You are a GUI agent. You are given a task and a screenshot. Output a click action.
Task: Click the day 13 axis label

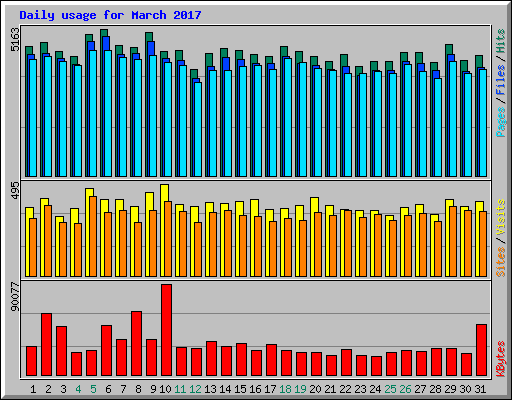(210, 389)
